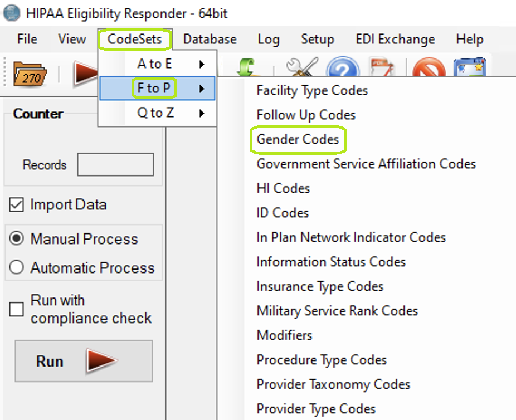
Task: Select the Manual Process radio button
Action: (x=16, y=238)
